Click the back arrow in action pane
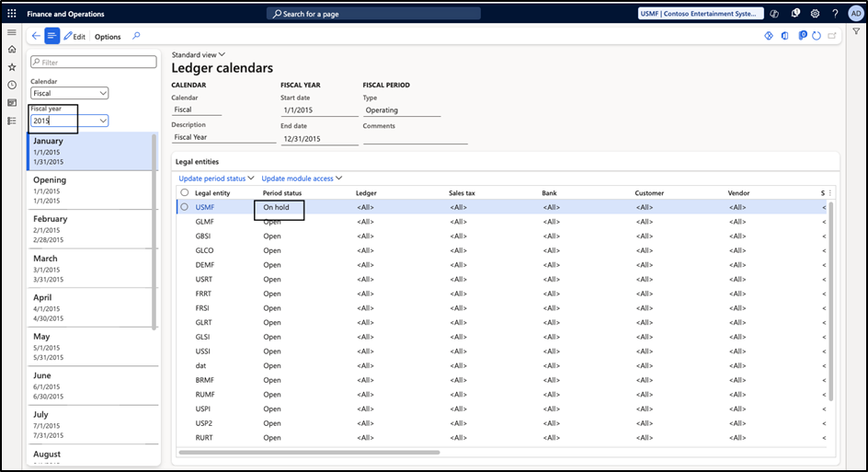The width and height of the screenshot is (868, 472). click(36, 36)
